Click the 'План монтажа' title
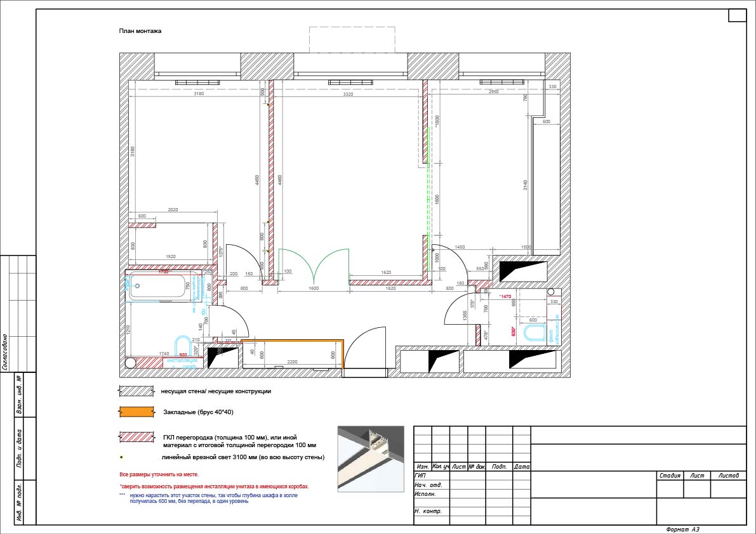 [140, 31]
